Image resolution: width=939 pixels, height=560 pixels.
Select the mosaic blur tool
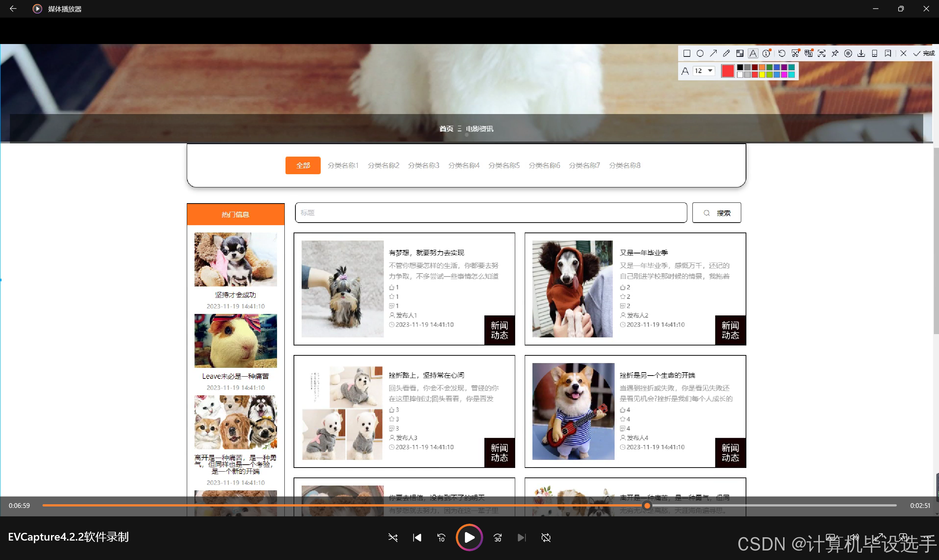740,54
